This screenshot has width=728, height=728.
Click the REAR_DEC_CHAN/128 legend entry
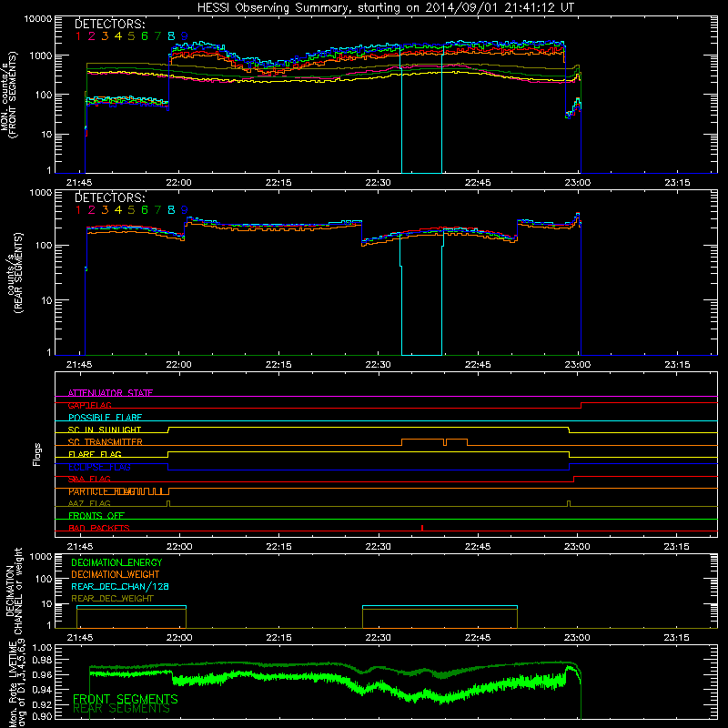click(120, 587)
